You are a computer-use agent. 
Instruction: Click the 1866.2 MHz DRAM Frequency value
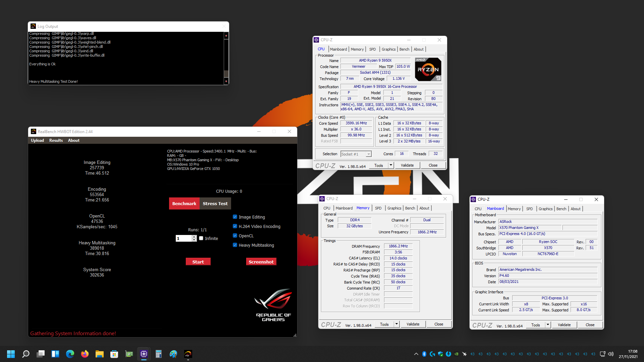point(398,246)
